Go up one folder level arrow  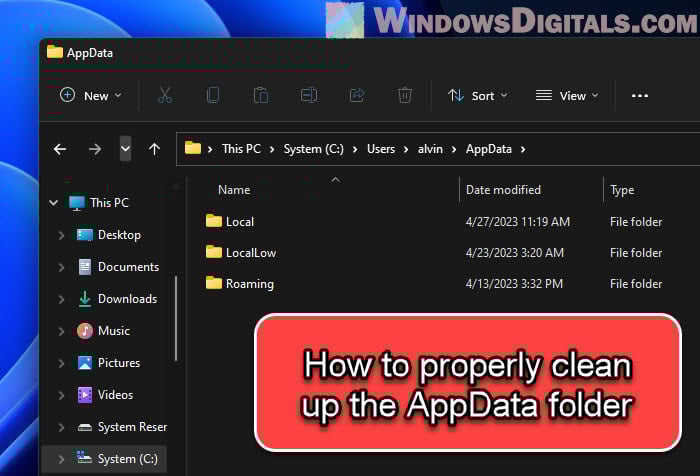pos(154,149)
